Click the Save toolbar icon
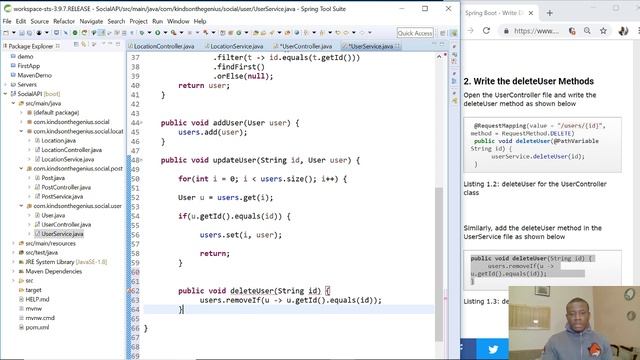The width and height of the screenshot is (640, 360). [21, 33]
